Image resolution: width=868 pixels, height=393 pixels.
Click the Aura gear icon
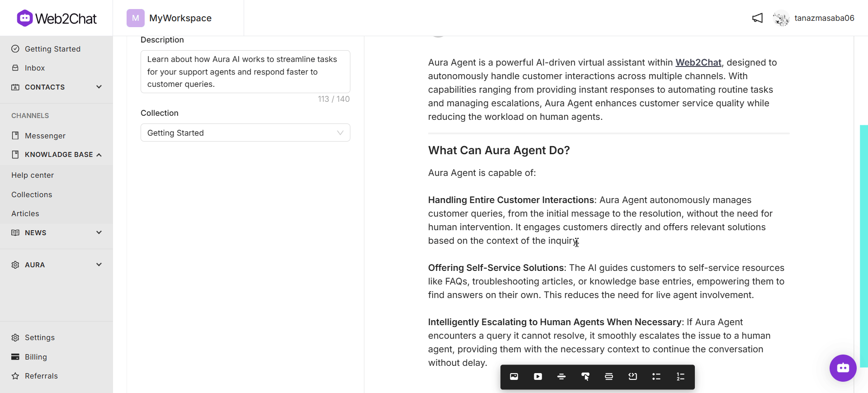pos(15,265)
